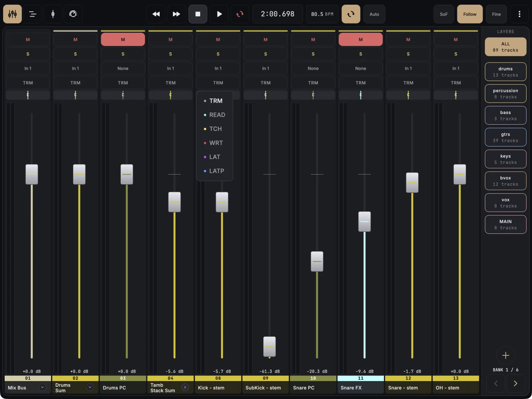Click the Snare PC fader handle
Viewport: 532px width, 399px height.
coord(317,261)
